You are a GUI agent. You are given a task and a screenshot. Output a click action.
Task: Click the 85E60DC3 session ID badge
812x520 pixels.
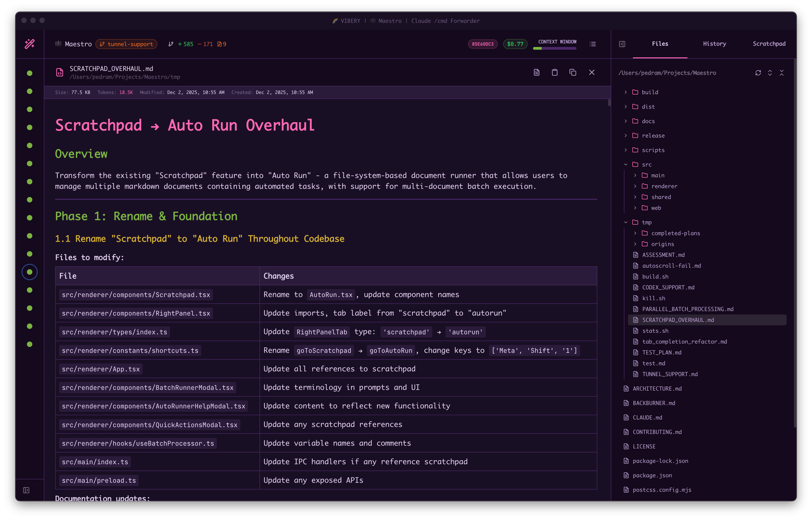[482, 44]
